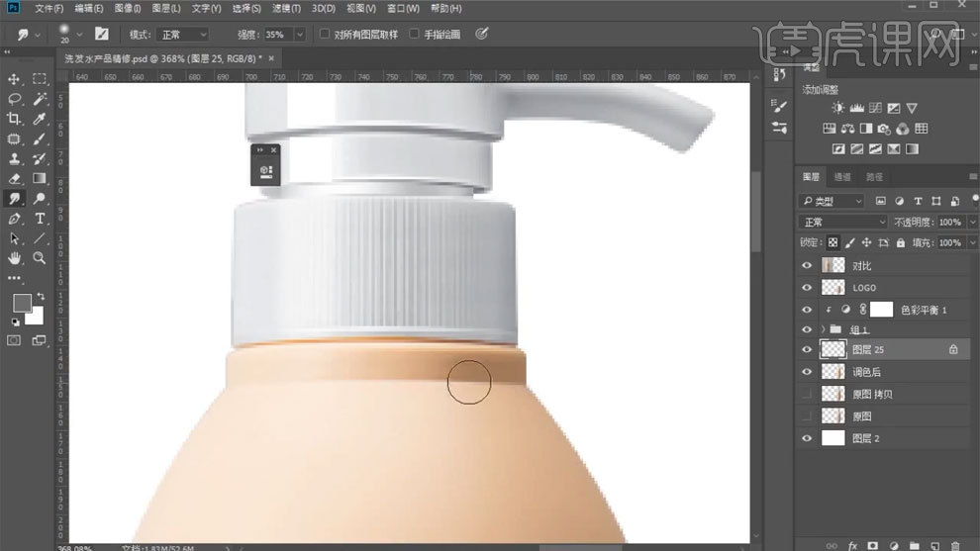Select the Brush tool
The image size is (980, 551).
[40, 138]
